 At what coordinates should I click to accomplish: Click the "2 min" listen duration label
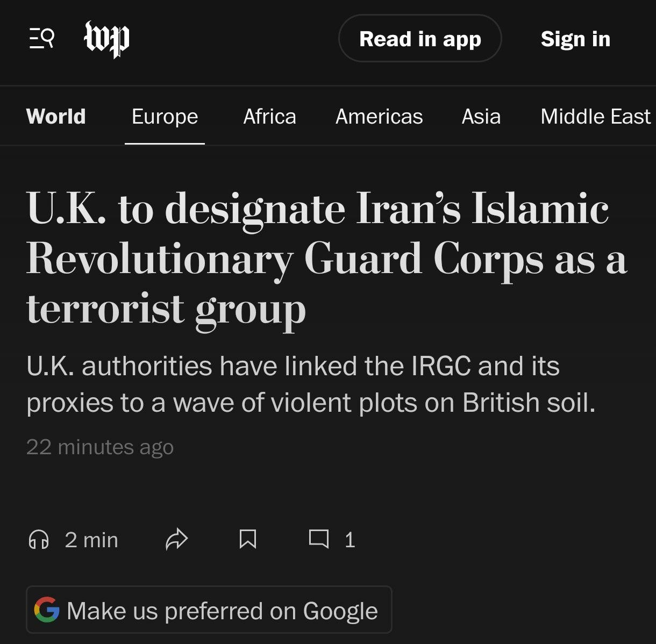91,540
